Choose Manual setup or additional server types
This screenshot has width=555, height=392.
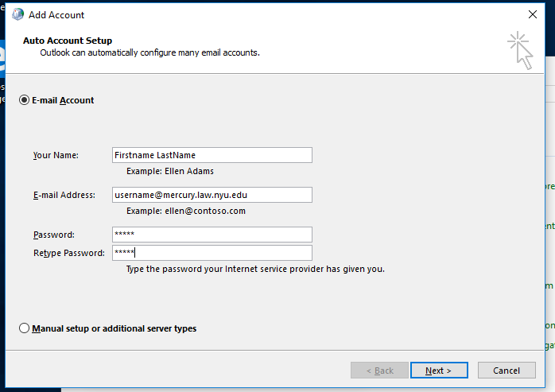[x=25, y=328]
